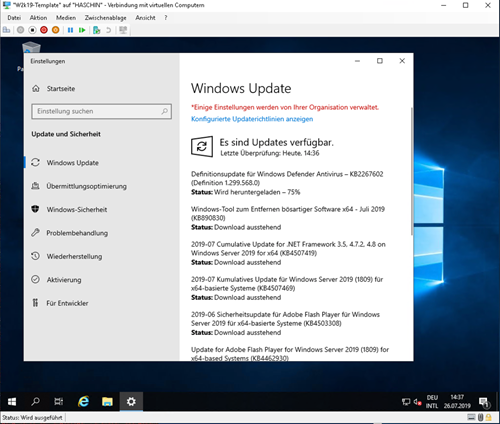Shut down the VM using the red power icon
Image resolution: width=500 pixels, height=424 pixels.
point(44,30)
